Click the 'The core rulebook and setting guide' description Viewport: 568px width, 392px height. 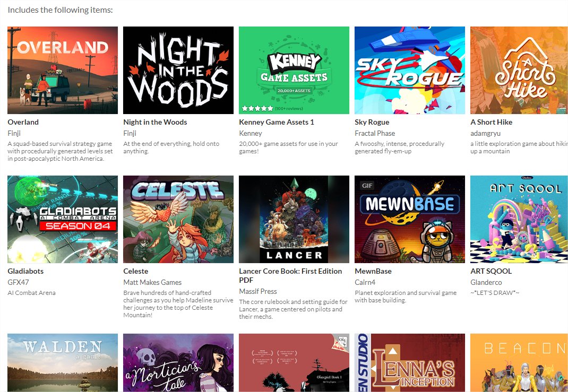click(x=293, y=309)
